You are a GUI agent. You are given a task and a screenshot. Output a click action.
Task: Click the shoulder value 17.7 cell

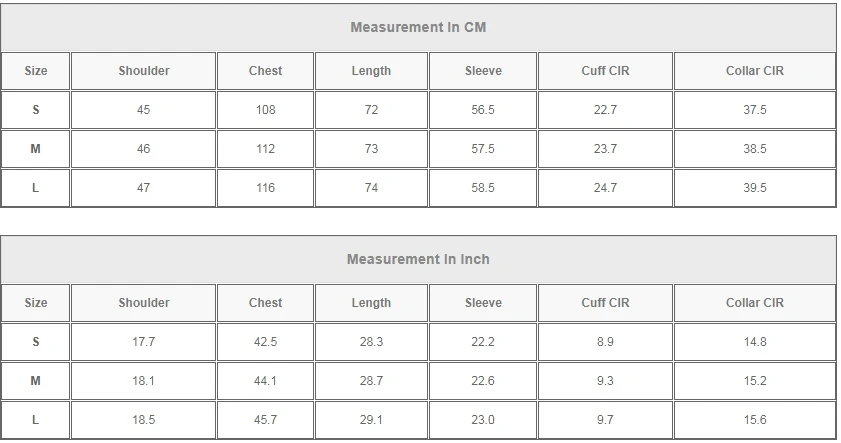coord(144,342)
